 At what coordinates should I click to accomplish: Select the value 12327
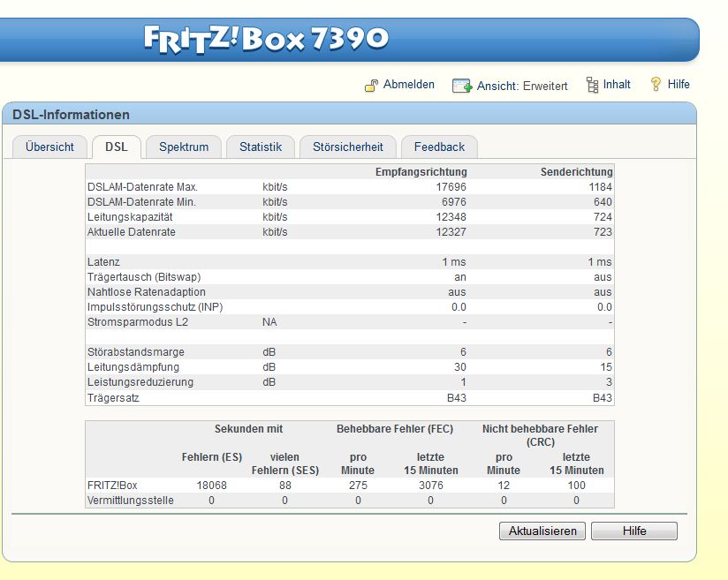pyautogui.click(x=451, y=231)
